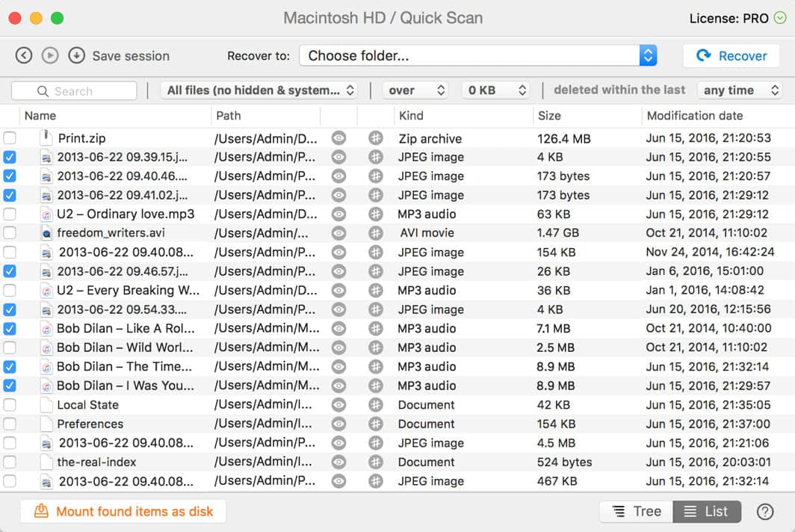This screenshot has width=795, height=532.
Task: Click the Recover button
Action: tap(731, 55)
